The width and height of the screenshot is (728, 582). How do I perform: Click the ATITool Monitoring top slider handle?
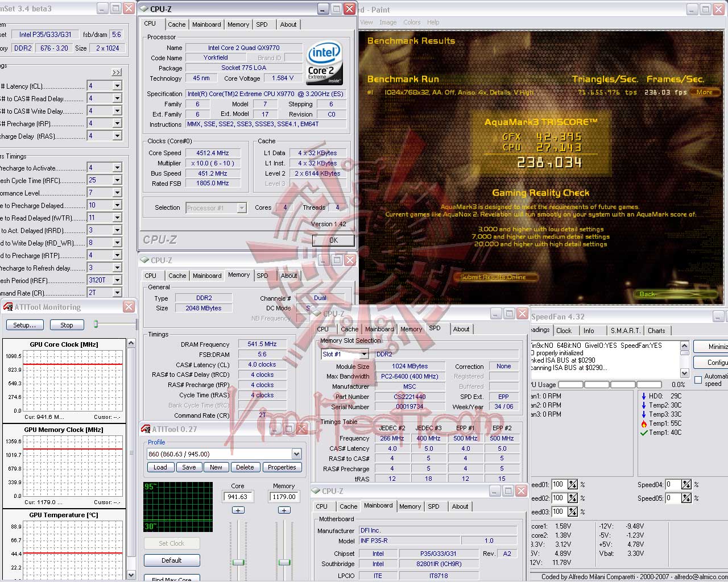tap(96, 324)
